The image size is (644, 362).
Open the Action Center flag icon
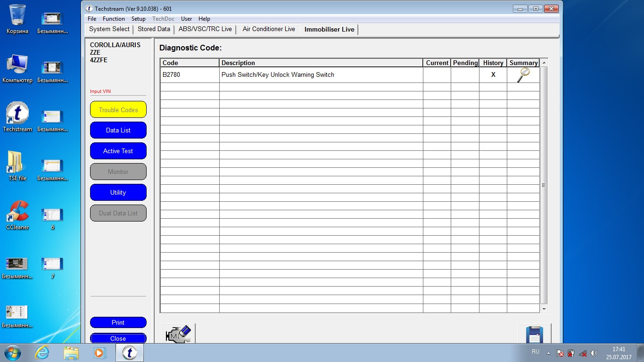point(560,353)
